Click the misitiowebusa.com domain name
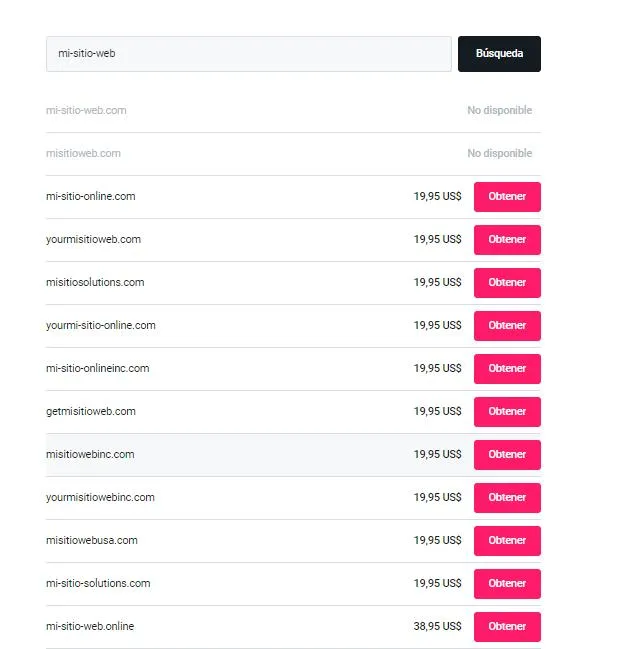630x649 pixels. click(91, 541)
